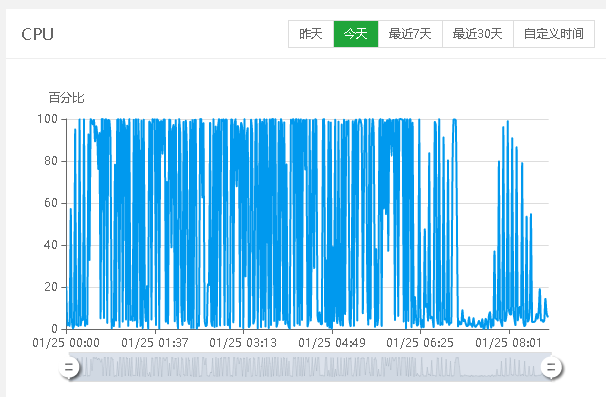
Task: Select the 今天 time range tab
Action: (356, 34)
